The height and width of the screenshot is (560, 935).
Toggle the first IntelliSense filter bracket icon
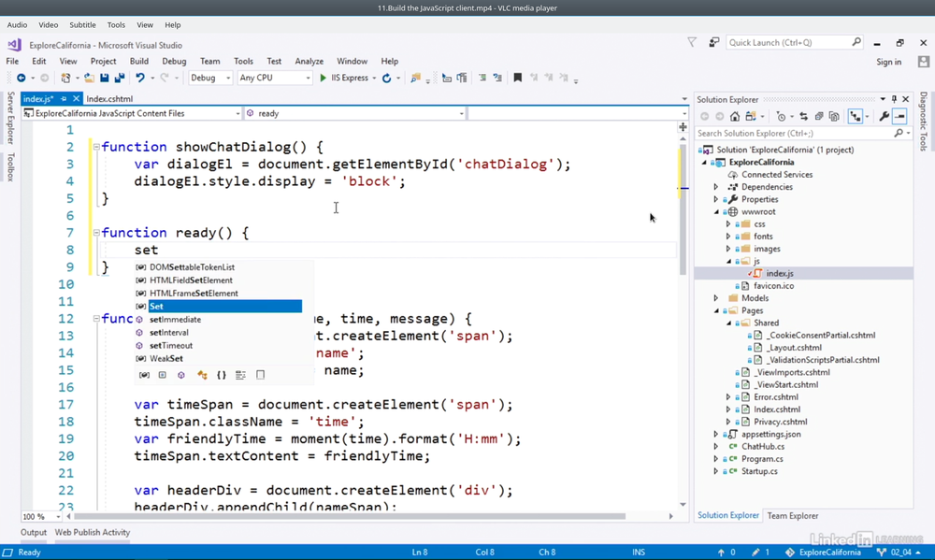[144, 375]
